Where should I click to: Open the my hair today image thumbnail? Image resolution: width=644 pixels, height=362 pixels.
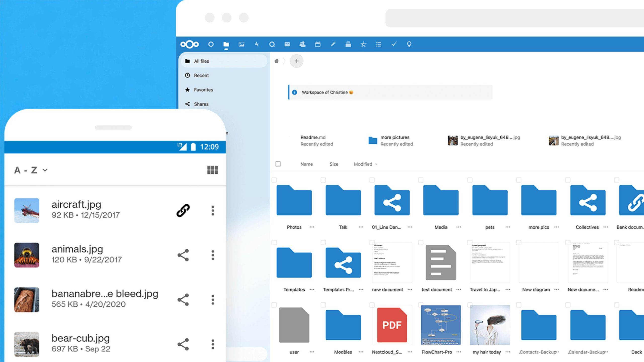[490, 325]
